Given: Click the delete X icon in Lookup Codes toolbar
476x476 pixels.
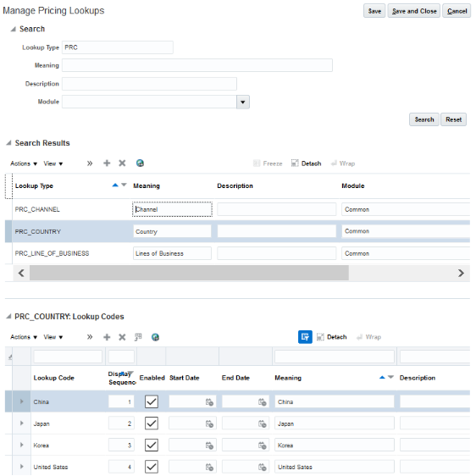Looking at the screenshot, I should click(x=122, y=337).
